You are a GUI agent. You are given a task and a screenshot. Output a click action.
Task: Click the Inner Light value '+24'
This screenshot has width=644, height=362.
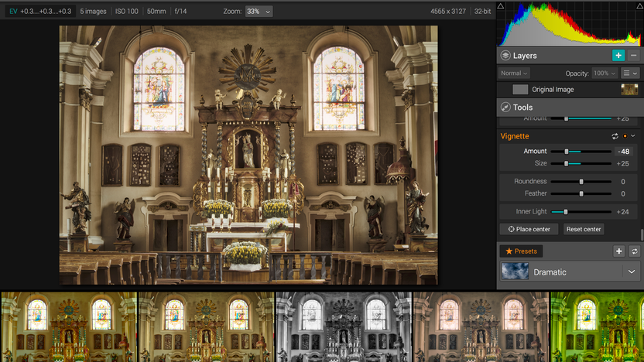click(622, 212)
